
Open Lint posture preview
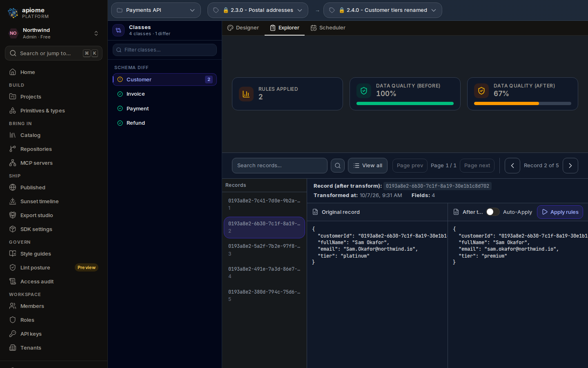coord(53,267)
